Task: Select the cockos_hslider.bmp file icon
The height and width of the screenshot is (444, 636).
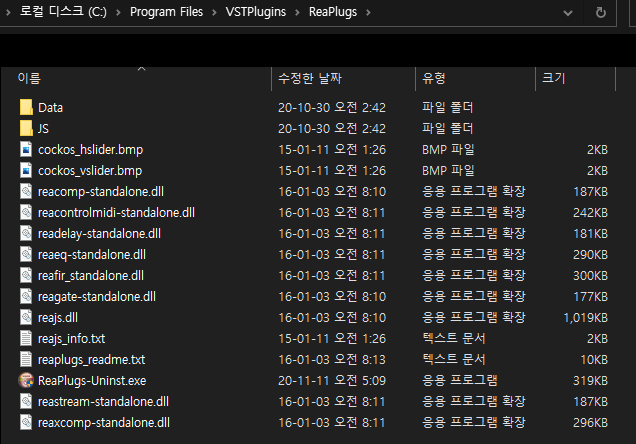Action: click(x=26, y=150)
